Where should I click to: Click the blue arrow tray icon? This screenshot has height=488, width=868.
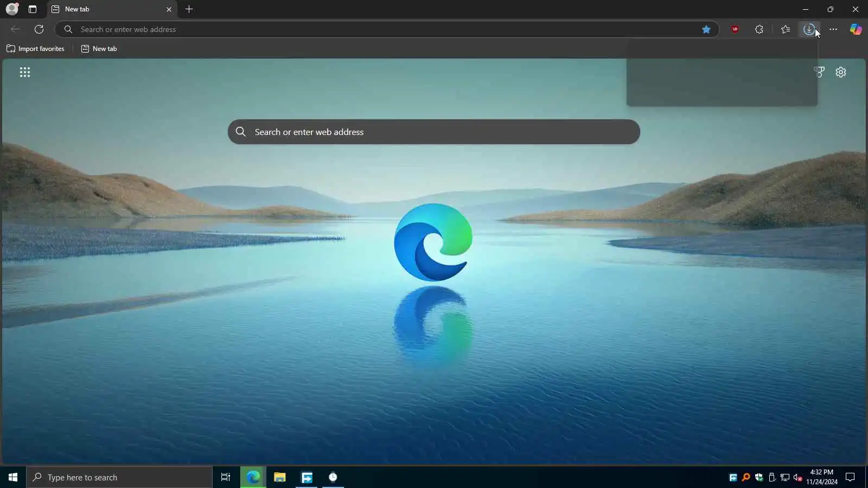click(733, 477)
